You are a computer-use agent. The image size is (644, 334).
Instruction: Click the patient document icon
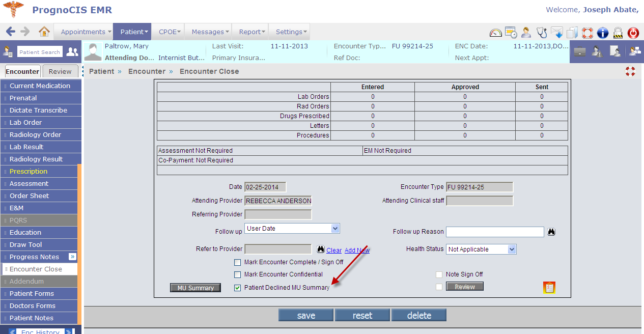pyautogui.click(x=615, y=51)
